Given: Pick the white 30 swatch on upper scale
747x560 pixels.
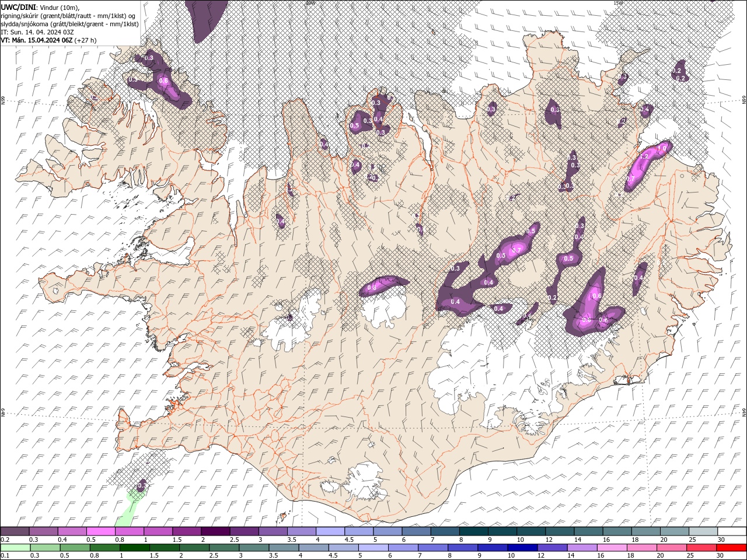Looking at the screenshot, I should pyautogui.click(x=732, y=531).
